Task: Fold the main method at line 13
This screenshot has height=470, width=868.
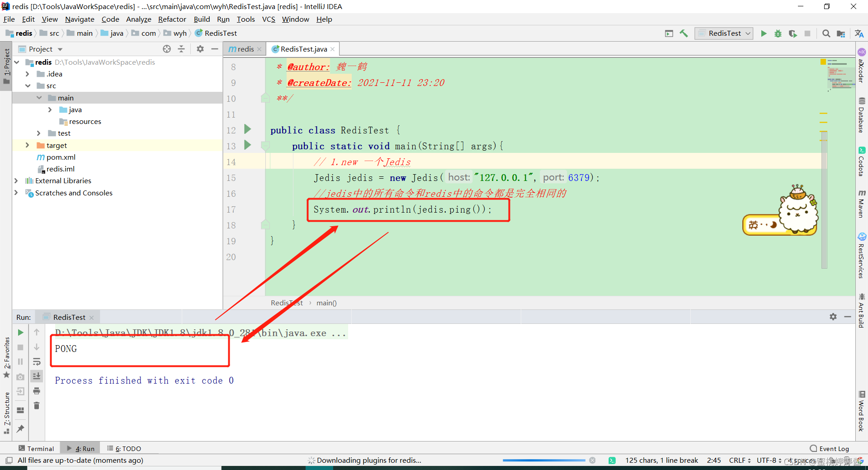Action: pos(265,146)
